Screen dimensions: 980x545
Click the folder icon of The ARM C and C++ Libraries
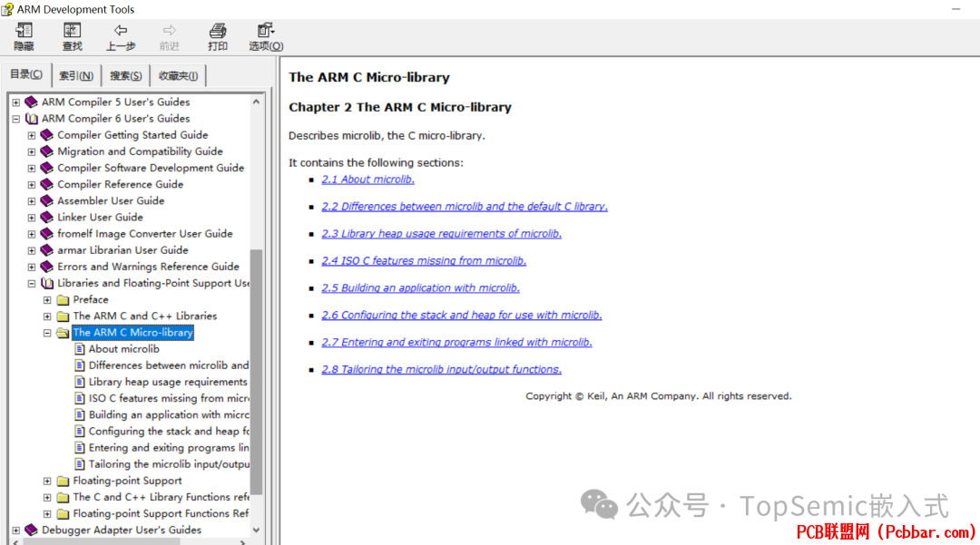63,316
